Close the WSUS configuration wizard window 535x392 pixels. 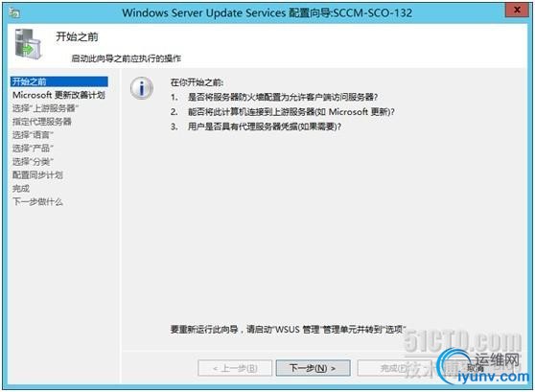pyautogui.click(x=517, y=11)
